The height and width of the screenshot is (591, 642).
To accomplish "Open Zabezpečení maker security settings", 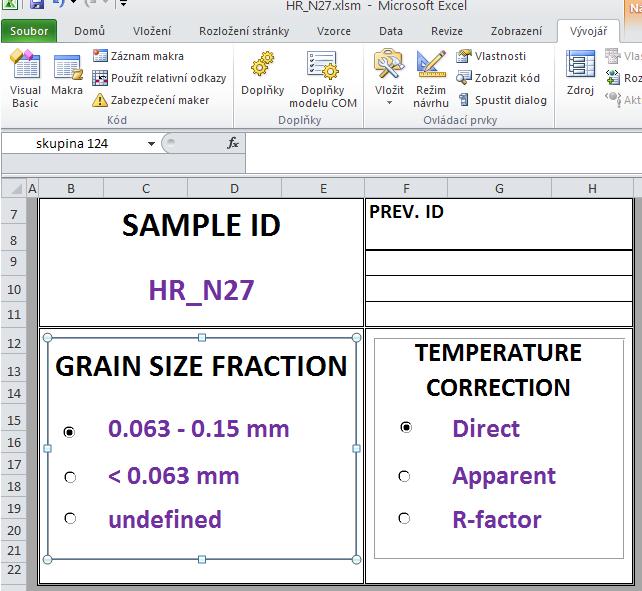I will 151,100.
